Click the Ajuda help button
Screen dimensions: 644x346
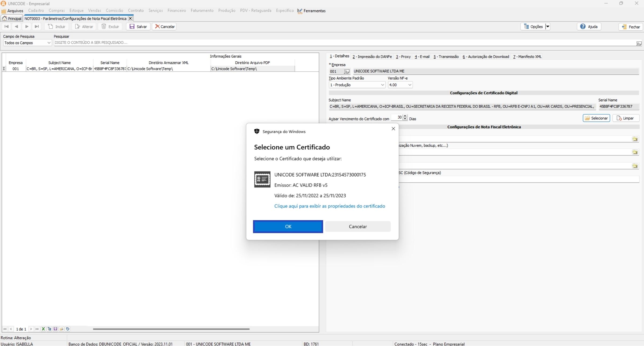[589, 26]
